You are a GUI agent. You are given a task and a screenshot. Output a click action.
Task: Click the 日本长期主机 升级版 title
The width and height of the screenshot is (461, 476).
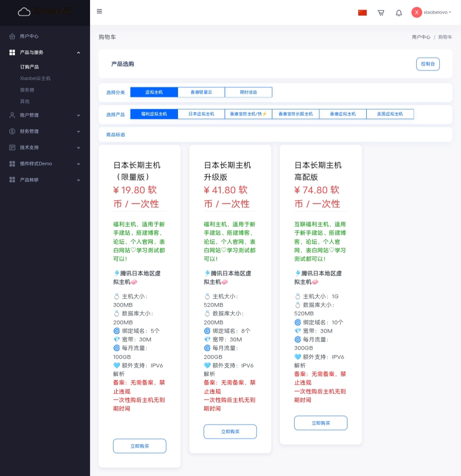click(228, 171)
